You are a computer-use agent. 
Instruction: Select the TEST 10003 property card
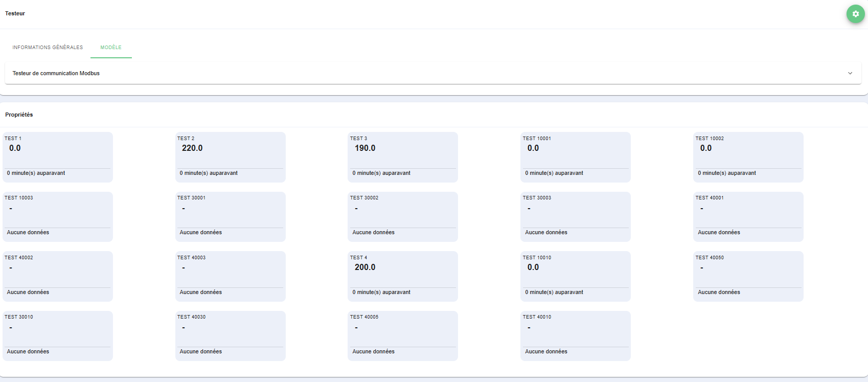[58, 216]
